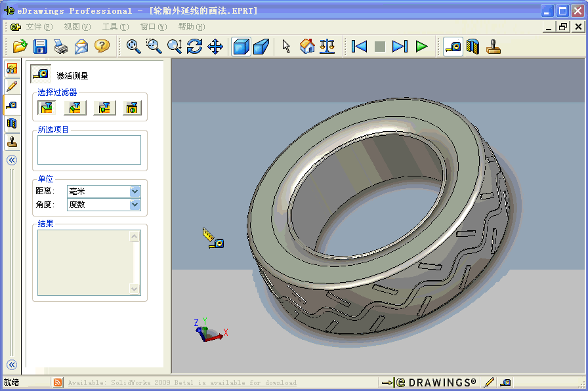588x391 pixels.
Task: Open the SolidWorks 2009 Beta1 download link
Action: (182, 382)
